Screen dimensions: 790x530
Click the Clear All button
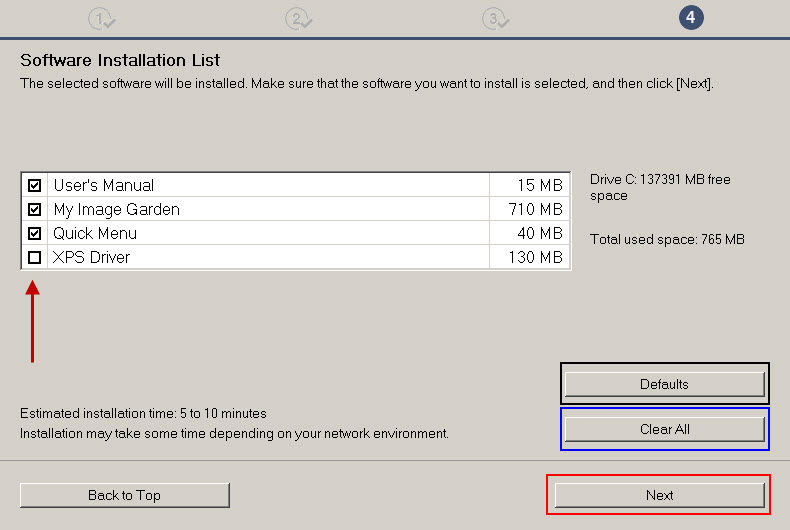point(665,429)
